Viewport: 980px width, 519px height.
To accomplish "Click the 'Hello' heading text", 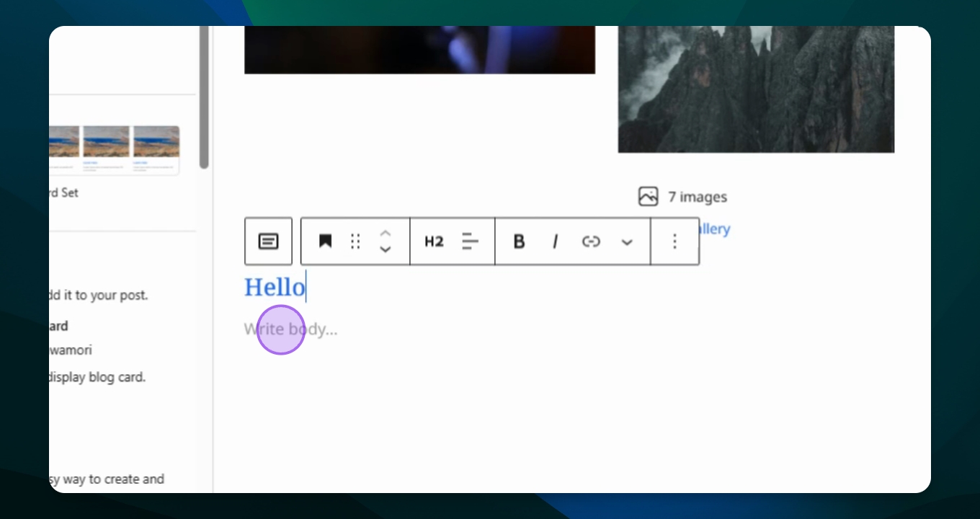I will coord(275,287).
